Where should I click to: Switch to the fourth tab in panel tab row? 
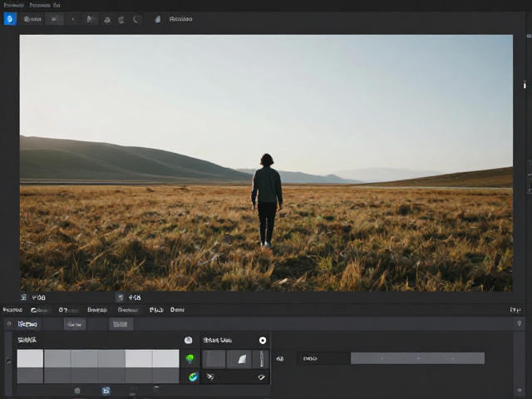pyautogui.click(x=97, y=310)
